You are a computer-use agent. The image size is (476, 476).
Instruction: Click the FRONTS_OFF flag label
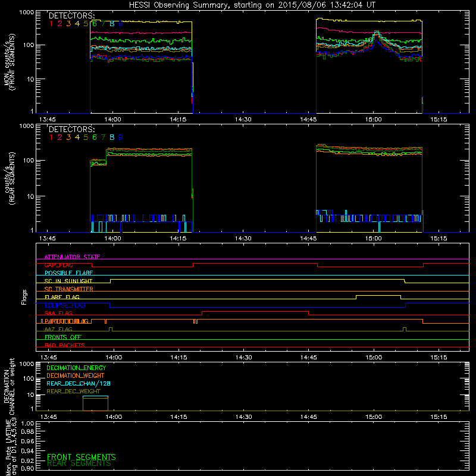point(63,337)
